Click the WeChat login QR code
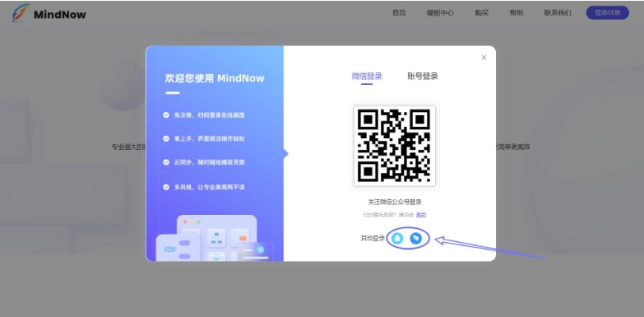 [394, 146]
